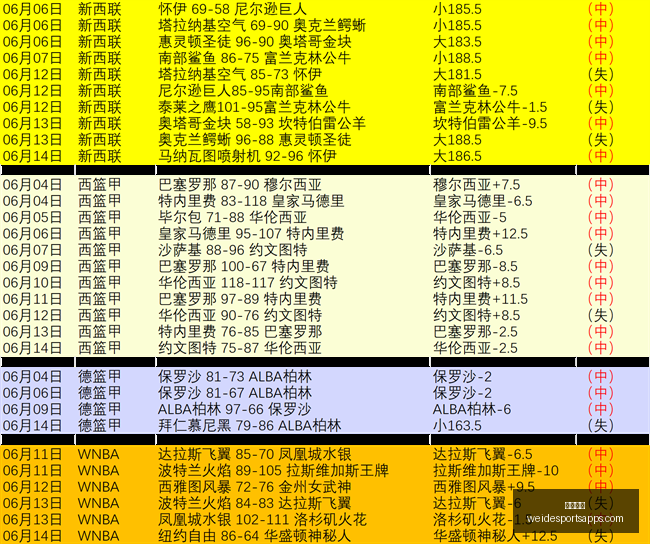This screenshot has width=650, height=544.
Task: Select date 06月07日 in 南部鲨鱼 86-75 row
Action: (x=32, y=58)
